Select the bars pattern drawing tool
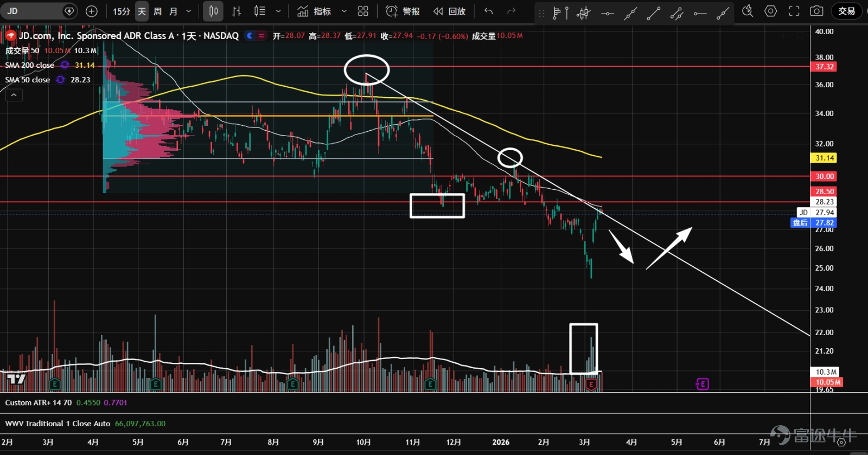Viewport: 868px width, 455px height. pos(584,13)
